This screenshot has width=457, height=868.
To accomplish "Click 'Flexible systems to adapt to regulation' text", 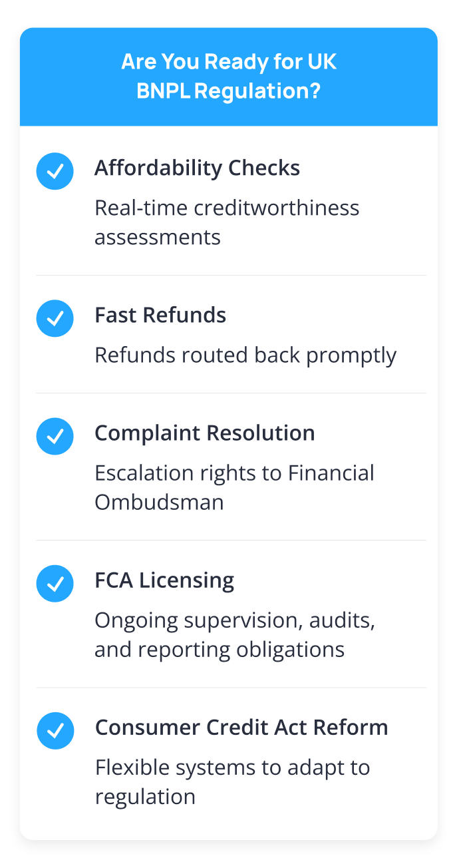I will (x=232, y=782).
